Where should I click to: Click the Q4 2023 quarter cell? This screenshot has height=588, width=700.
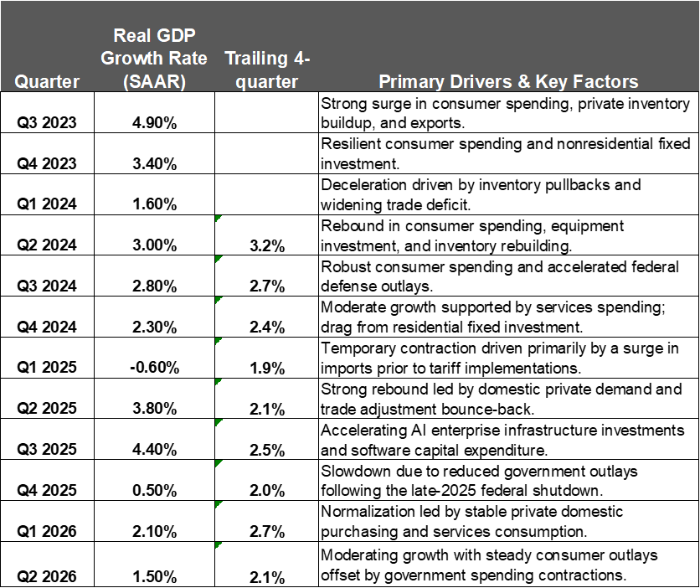coord(48,153)
